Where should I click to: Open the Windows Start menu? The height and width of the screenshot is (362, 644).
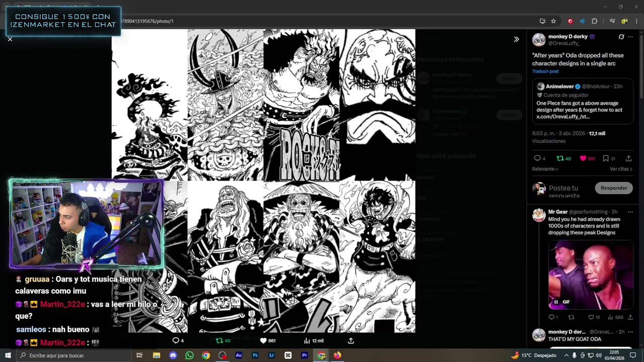7,355
